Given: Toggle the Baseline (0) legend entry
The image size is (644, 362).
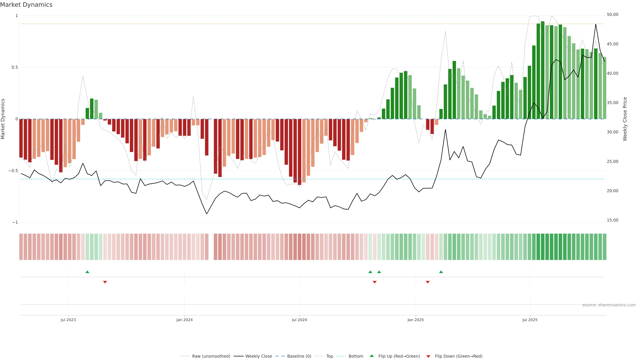Looking at the screenshot, I should (x=299, y=356).
